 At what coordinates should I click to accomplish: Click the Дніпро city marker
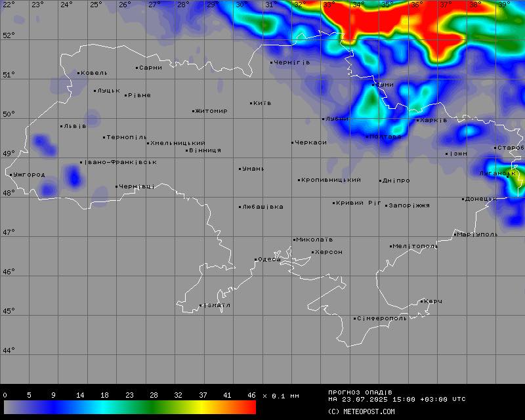[381, 180]
